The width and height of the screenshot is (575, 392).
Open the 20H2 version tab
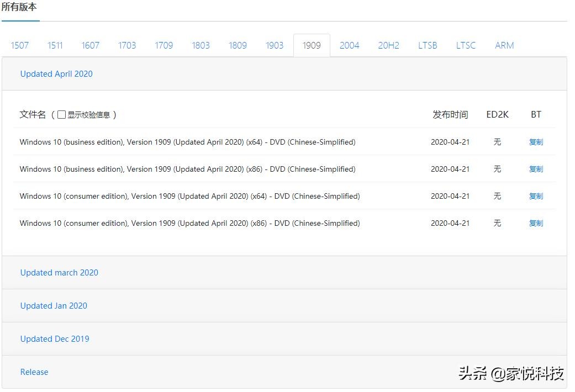pos(388,45)
